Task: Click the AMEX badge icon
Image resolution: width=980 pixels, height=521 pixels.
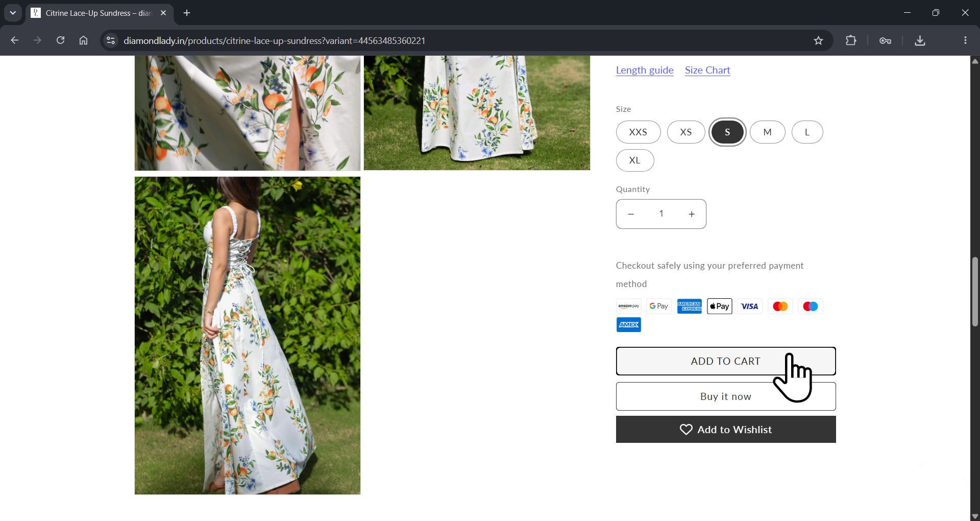Action: pyautogui.click(x=628, y=324)
